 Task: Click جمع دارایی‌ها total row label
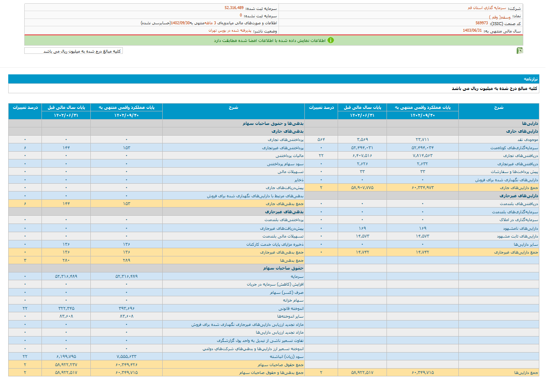point(526,373)
